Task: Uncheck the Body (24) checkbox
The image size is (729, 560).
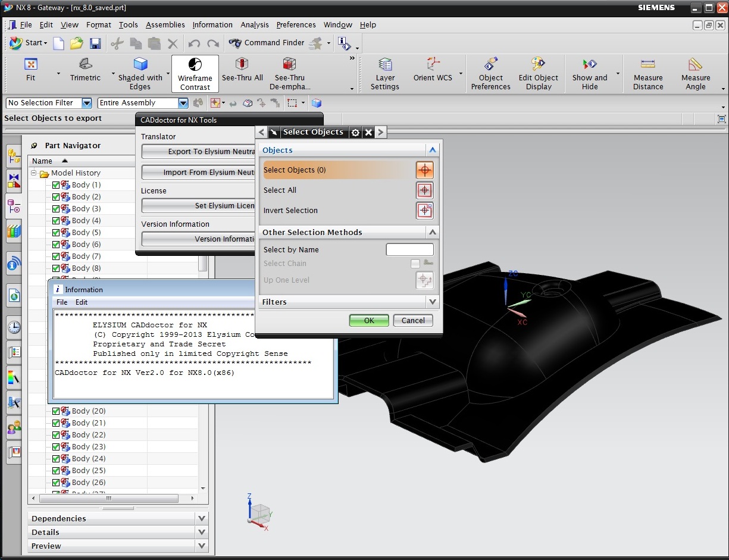Action: [56, 459]
